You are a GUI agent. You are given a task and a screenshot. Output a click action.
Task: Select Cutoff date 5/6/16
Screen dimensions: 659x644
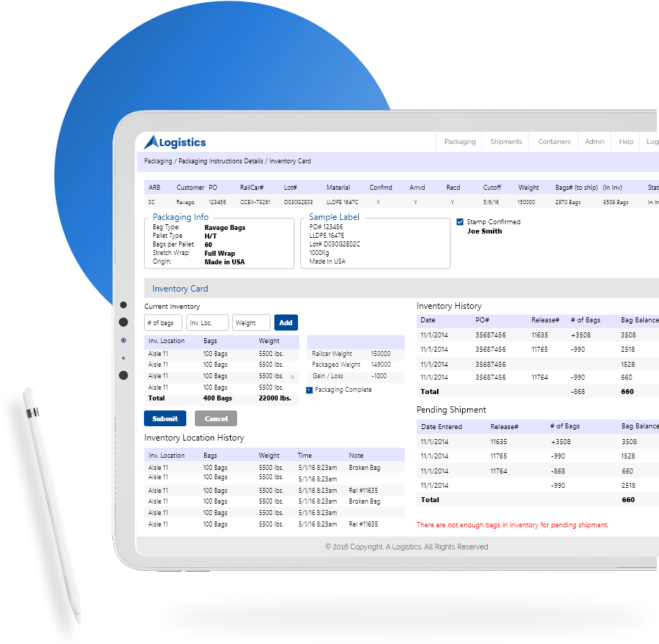[491, 202]
